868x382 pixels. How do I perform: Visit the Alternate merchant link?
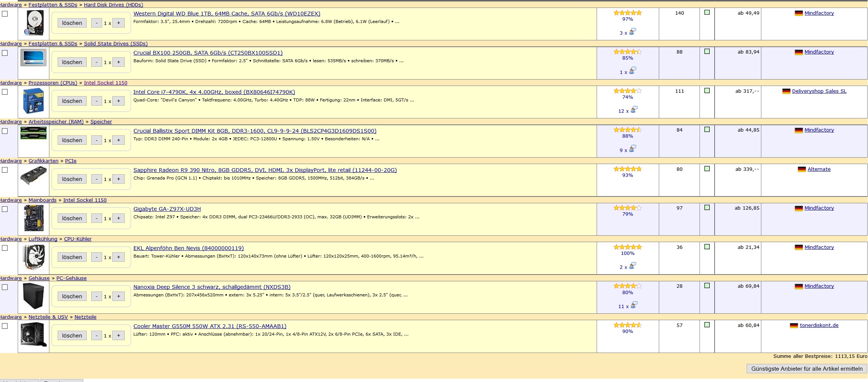pyautogui.click(x=819, y=169)
